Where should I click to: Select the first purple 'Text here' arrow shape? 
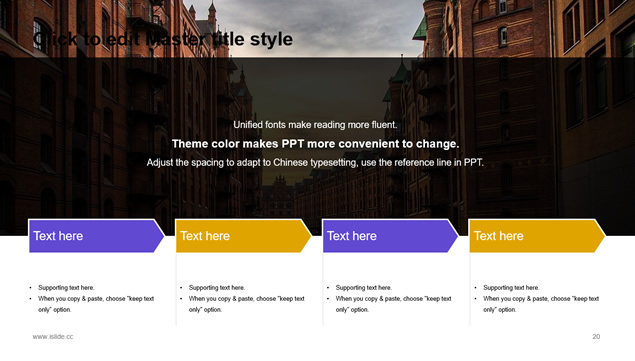click(x=96, y=236)
